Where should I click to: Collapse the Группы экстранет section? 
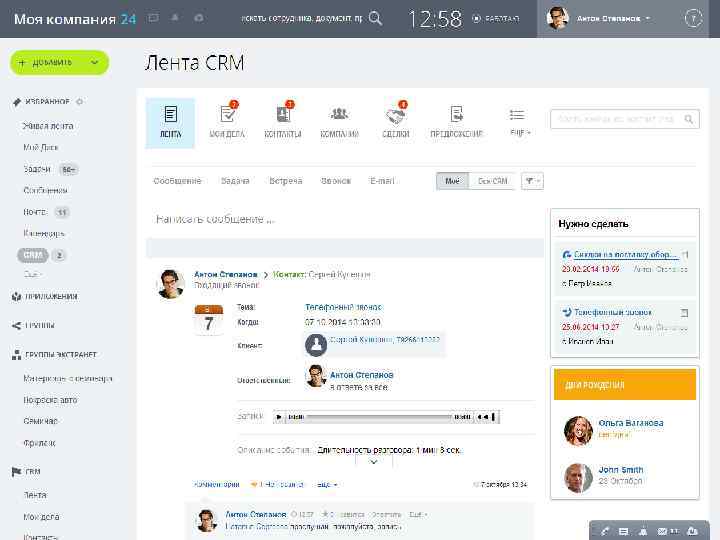click(x=54, y=354)
